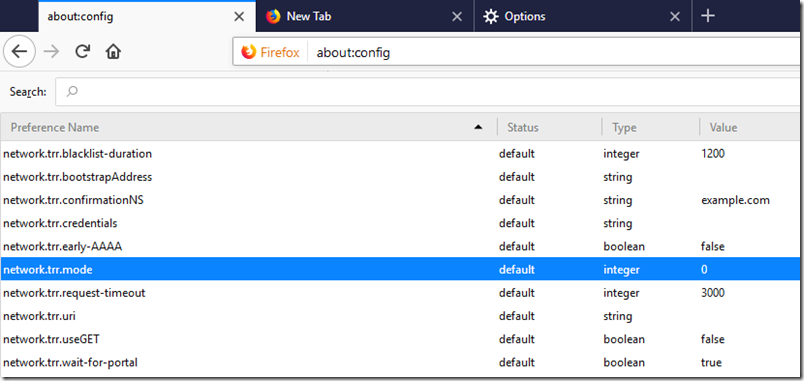Close the Options tab
The width and height of the screenshot is (804, 381).
click(675, 17)
